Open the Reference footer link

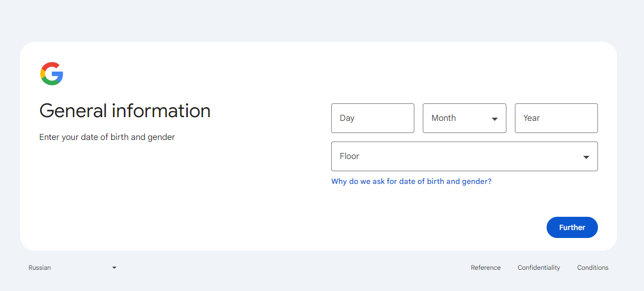485,268
